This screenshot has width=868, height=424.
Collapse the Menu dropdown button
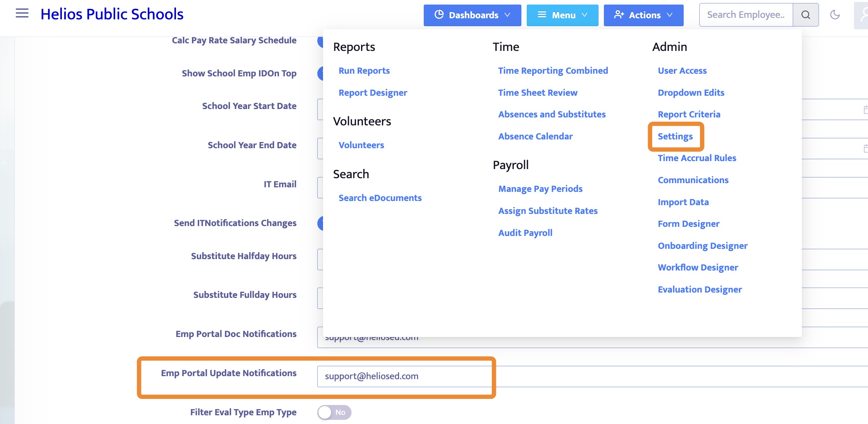click(562, 15)
